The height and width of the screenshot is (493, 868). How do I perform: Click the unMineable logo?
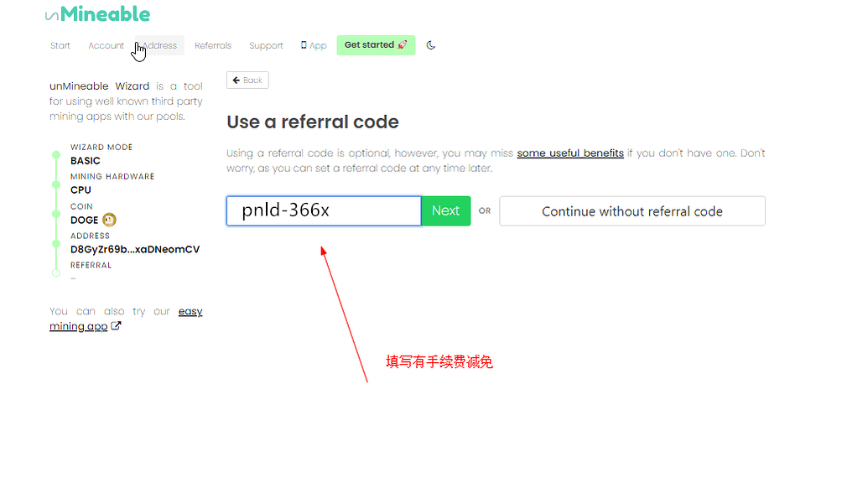click(x=97, y=14)
